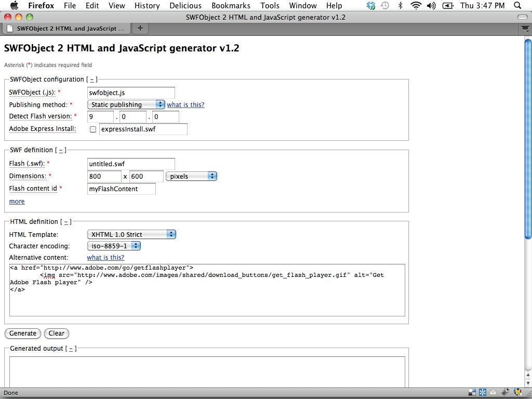The width and height of the screenshot is (532, 399).
Task: Click the page icon on the tab
Action: point(10,29)
